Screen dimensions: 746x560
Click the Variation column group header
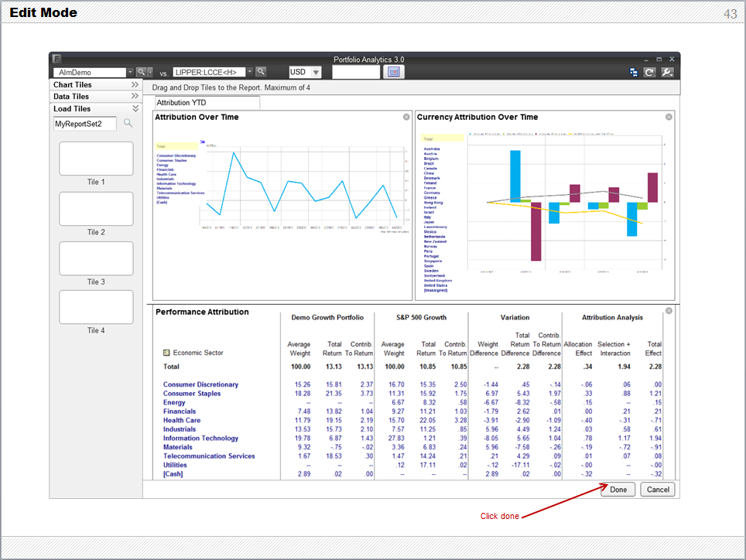pyautogui.click(x=515, y=318)
